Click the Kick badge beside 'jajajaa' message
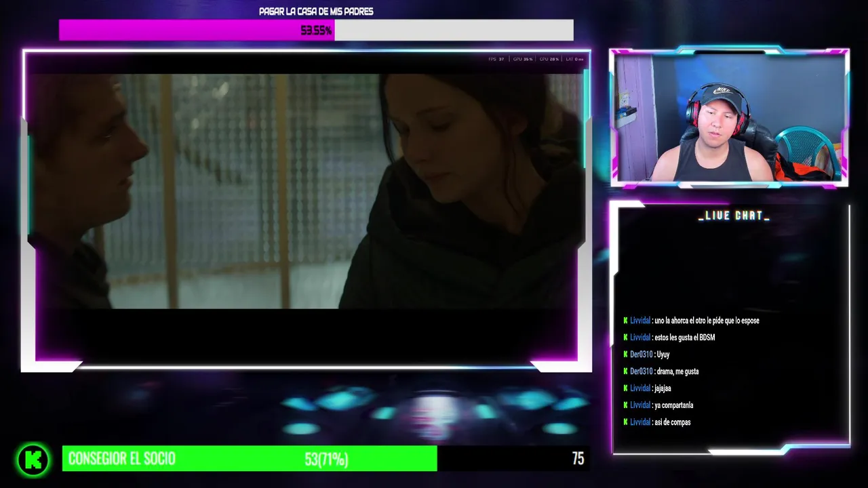Screen dimensions: 868x488 [x=625, y=388]
